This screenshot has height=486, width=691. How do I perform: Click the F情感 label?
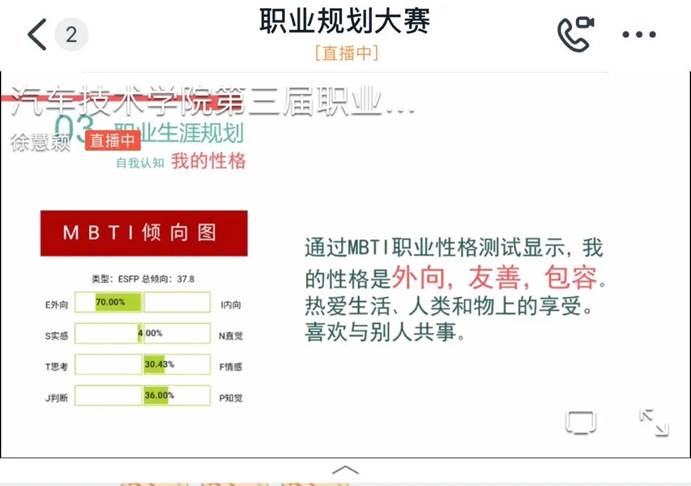(230, 367)
